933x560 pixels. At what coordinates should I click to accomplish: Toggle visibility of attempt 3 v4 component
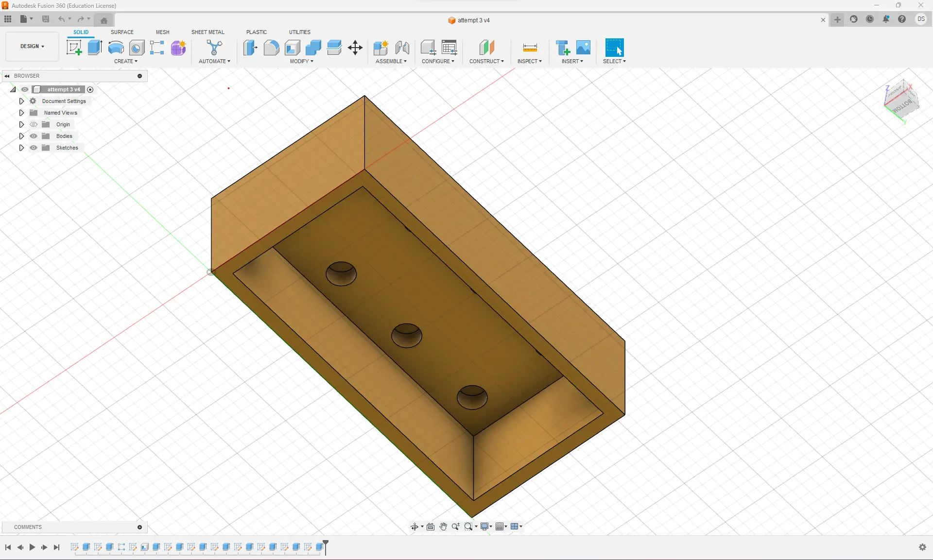(25, 89)
